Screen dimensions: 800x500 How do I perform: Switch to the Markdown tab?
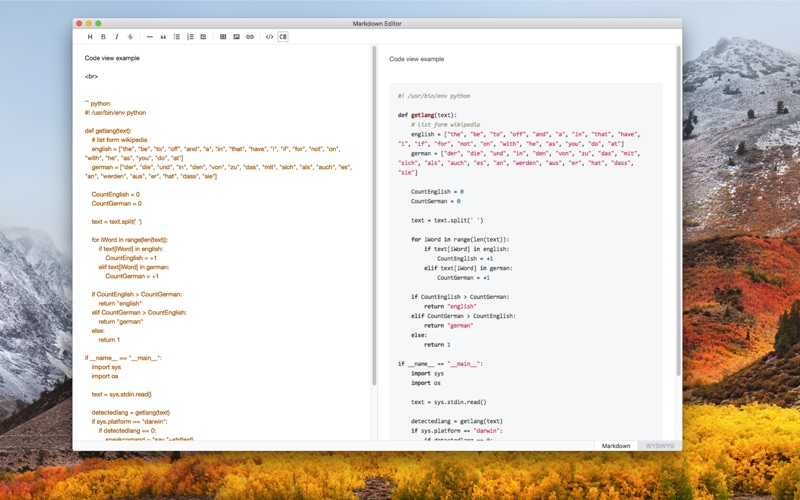[x=616, y=446]
